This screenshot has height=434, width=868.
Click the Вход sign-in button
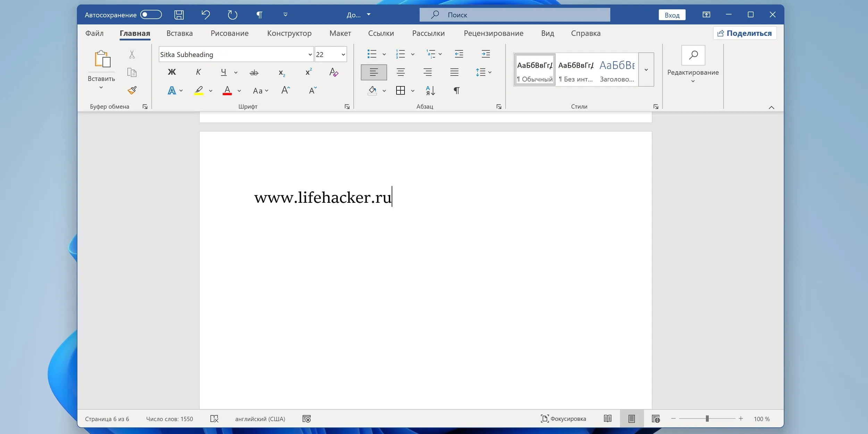[672, 15]
